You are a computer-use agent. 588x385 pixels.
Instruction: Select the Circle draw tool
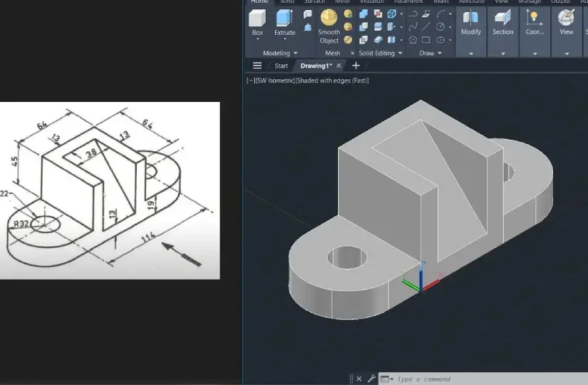[440, 26]
